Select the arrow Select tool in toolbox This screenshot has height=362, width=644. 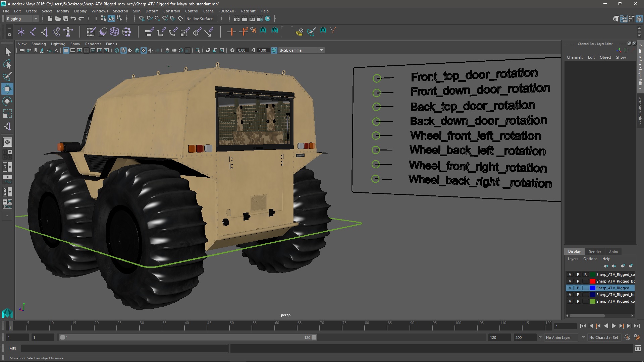click(x=7, y=52)
